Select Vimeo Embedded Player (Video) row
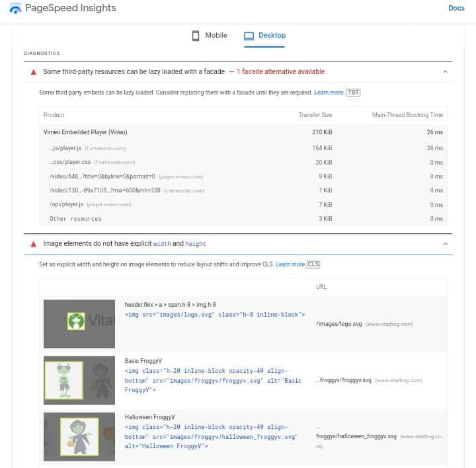 [x=243, y=132]
